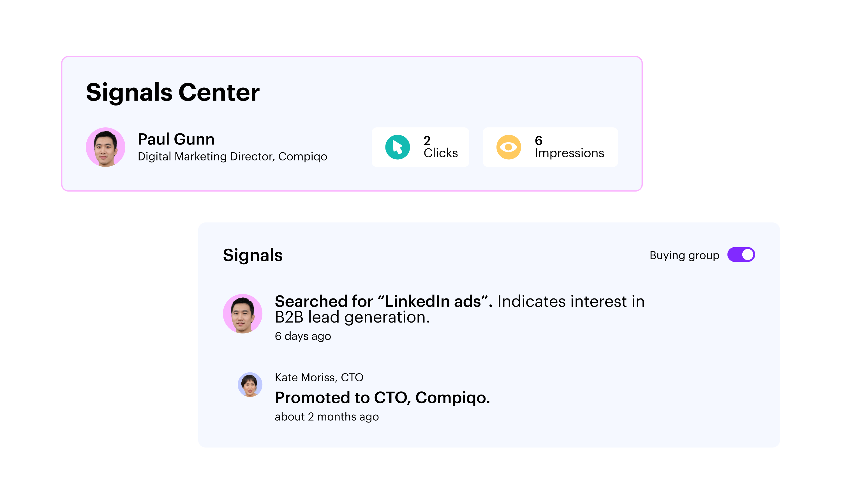Click the teal cursor Clicks icon

(397, 147)
